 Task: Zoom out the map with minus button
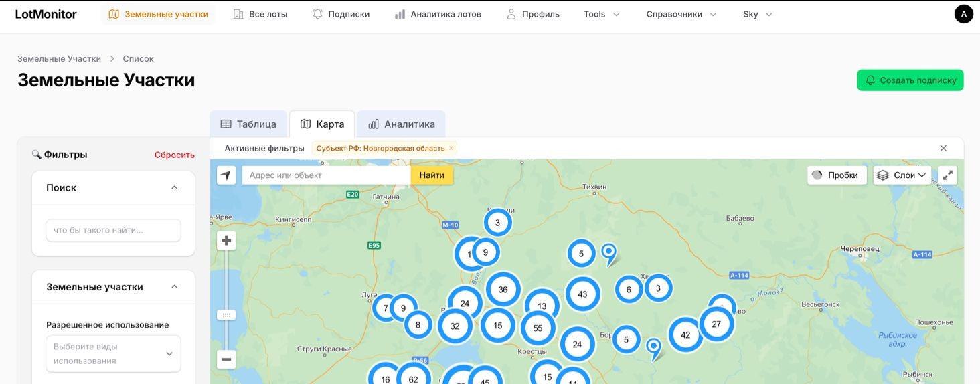226,359
